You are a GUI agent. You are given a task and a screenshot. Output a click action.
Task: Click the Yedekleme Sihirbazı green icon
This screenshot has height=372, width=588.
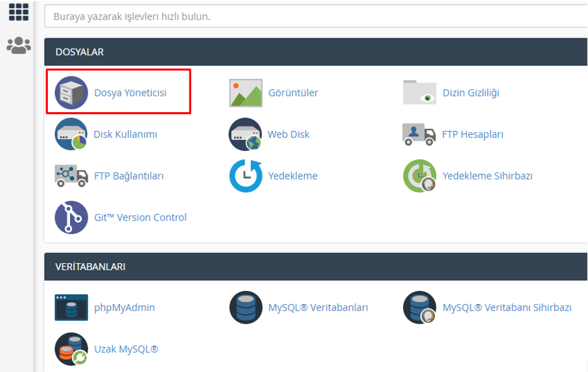point(419,176)
